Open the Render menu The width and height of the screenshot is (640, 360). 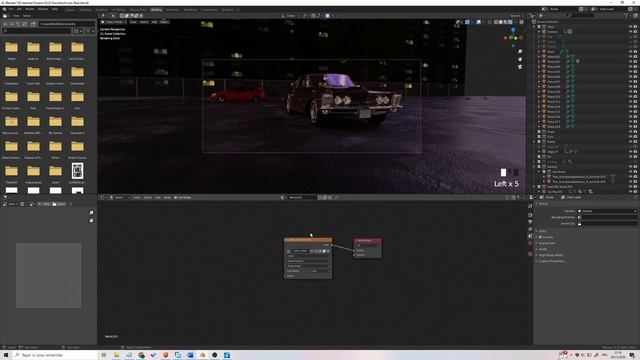click(30, 9)
